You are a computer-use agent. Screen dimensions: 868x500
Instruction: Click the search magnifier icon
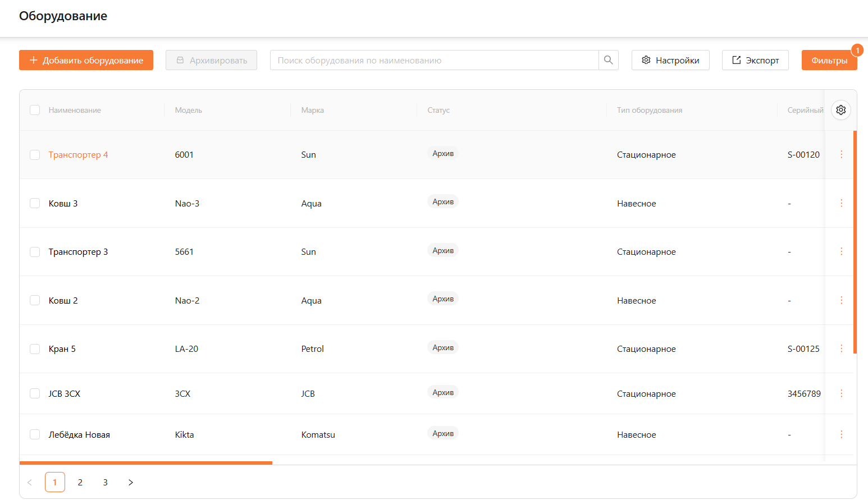tap(608, 60)
